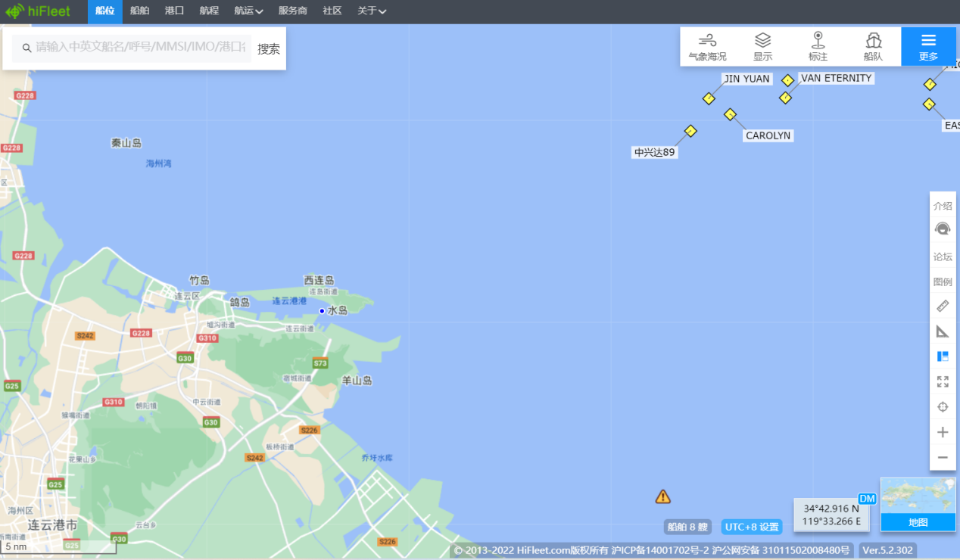Click the CAROLYN ship label
Screen dimensions: 960x560
pos(768,136)
